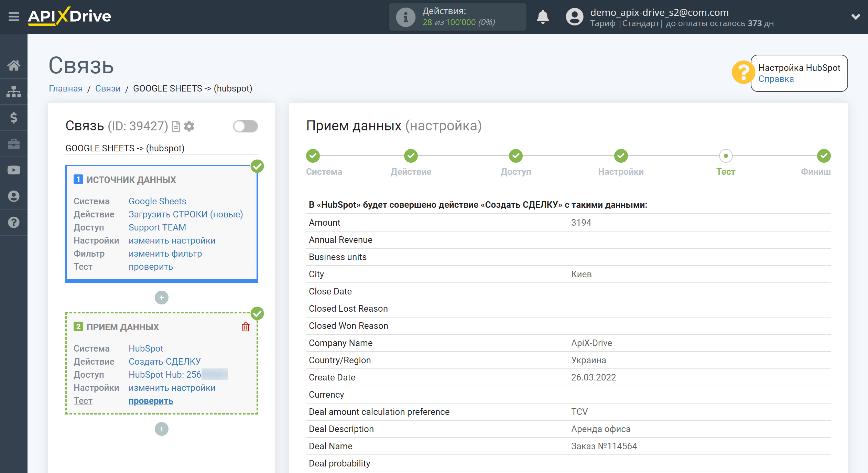Open HubSpot Hub access link
The width and height of the screenshot is (868, 473).
click(x=178, y=375)
